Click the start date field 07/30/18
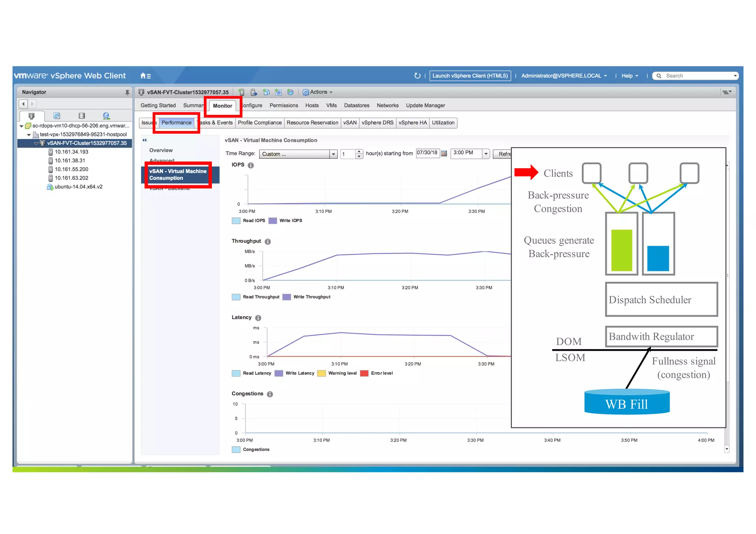 click(427, 153)
